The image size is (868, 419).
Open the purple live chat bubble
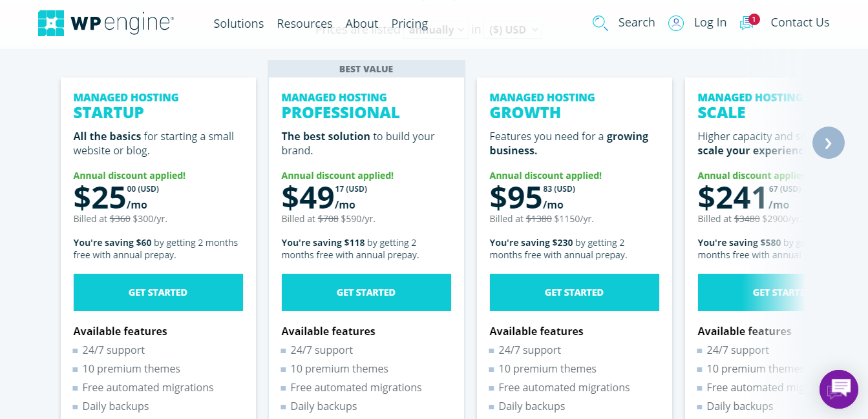(x=839, y=389)
